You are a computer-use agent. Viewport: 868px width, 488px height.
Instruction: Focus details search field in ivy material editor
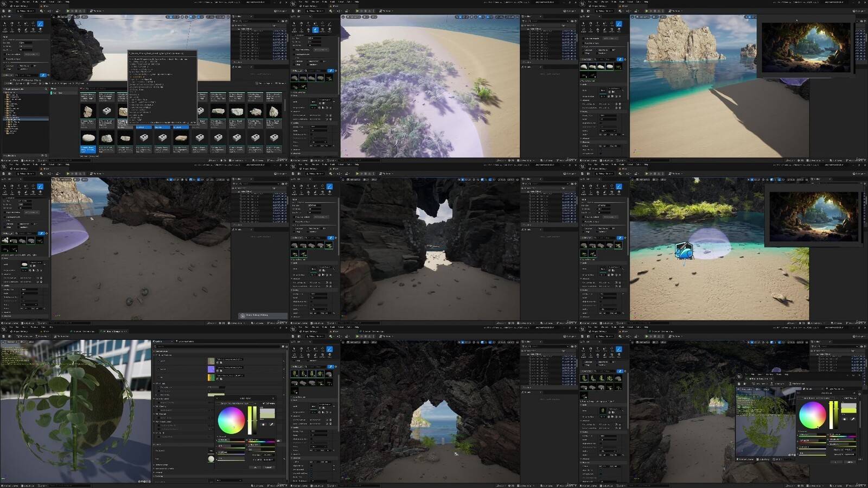point(217,346)
